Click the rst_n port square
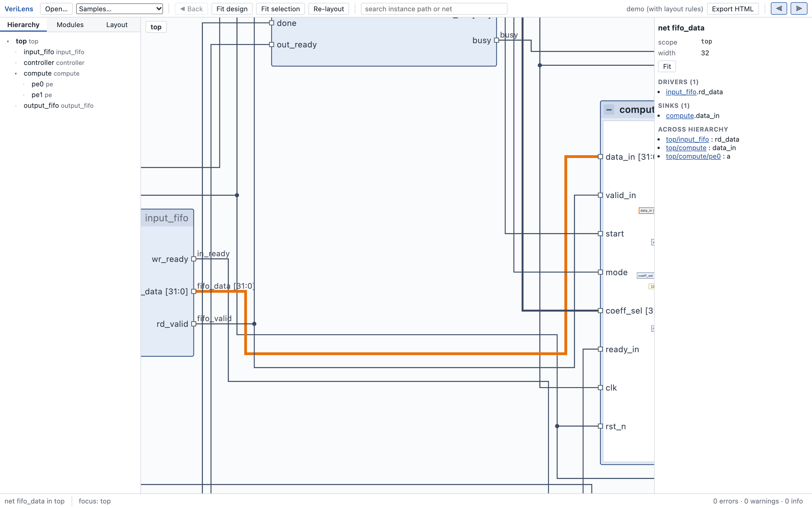 click(600, 426)
